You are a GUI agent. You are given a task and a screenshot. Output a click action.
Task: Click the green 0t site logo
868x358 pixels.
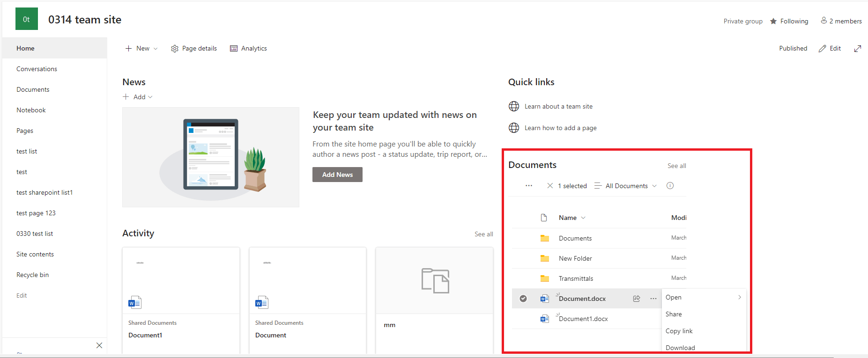pos(27,19)
